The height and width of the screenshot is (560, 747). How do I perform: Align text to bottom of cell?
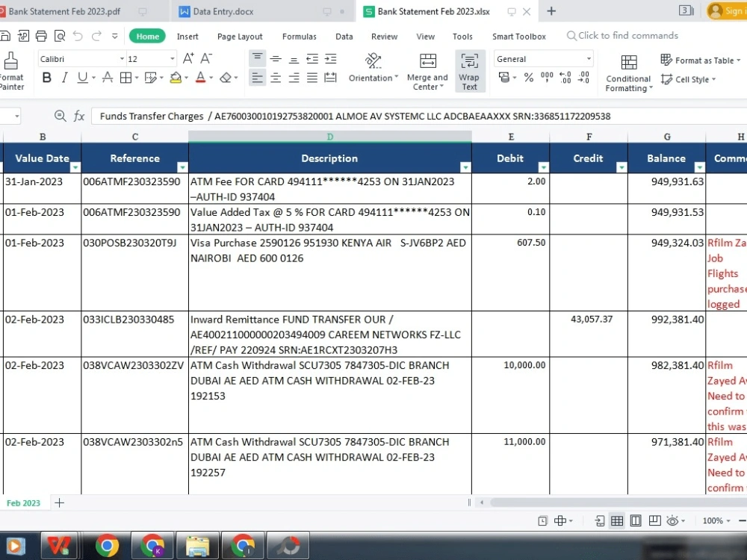[294, 59]
